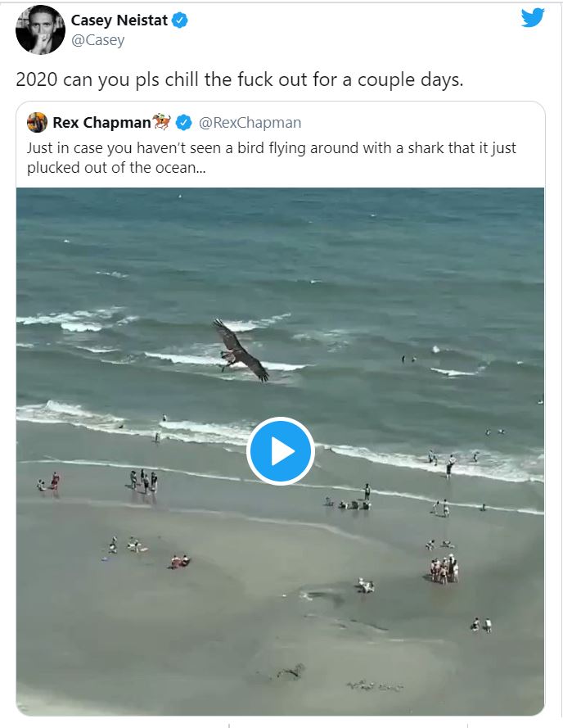Open Casey Neistat's profile picture
The height and width of the screenshot is (728, 563).
40,29
